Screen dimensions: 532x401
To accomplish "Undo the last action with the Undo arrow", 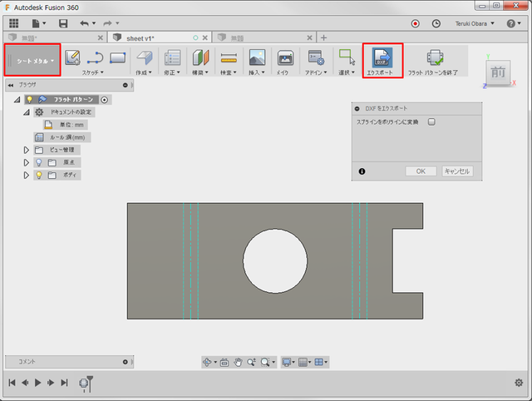I will tap(84, 23).
